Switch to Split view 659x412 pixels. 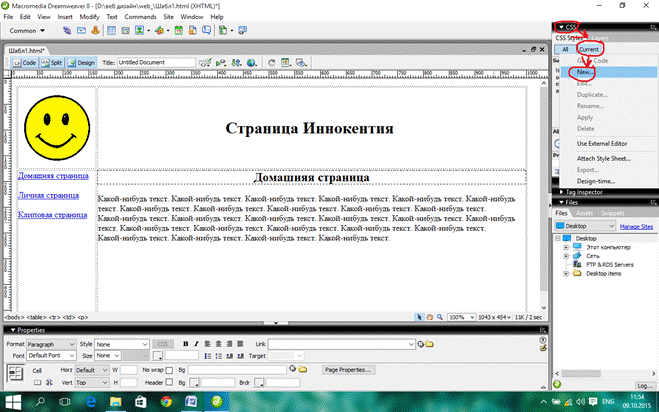click(x=52, y=63)
